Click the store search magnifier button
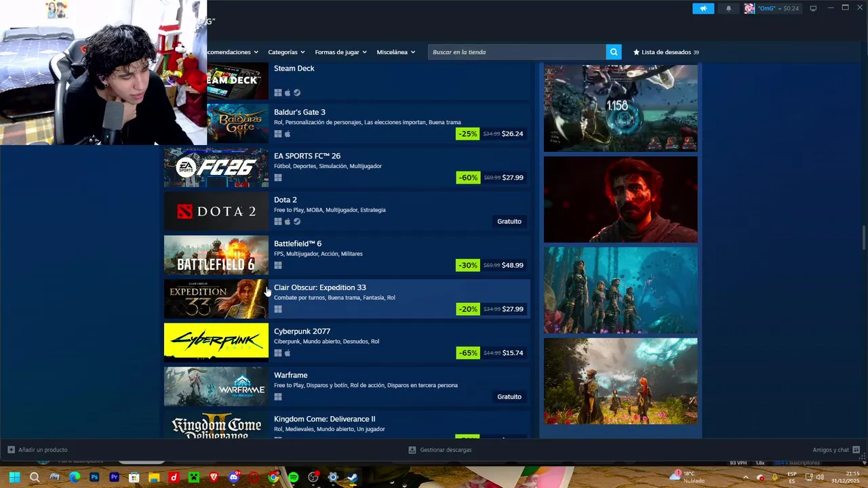The image size is (868, 488). [614, 52]
